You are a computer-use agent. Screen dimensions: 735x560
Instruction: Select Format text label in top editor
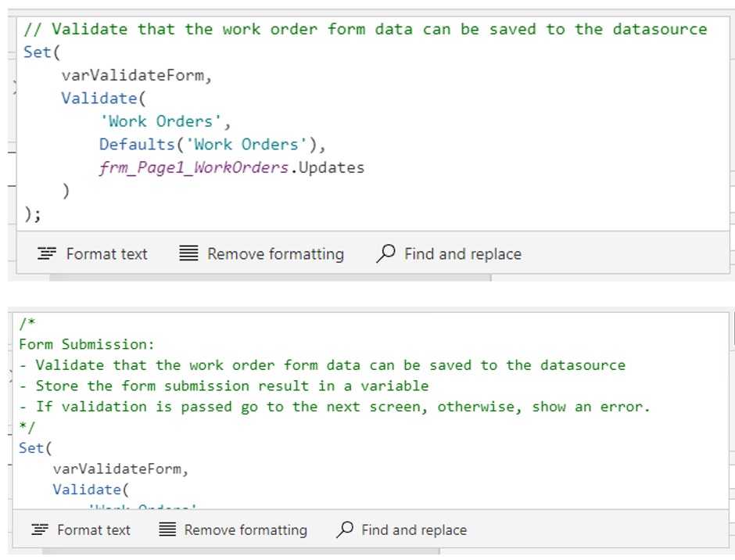107,253
